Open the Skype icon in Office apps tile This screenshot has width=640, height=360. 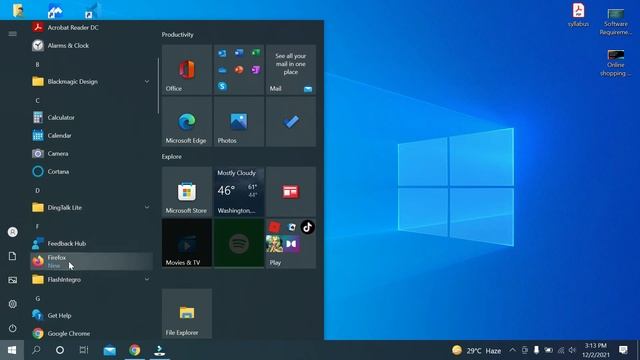(x=222, y=86)
